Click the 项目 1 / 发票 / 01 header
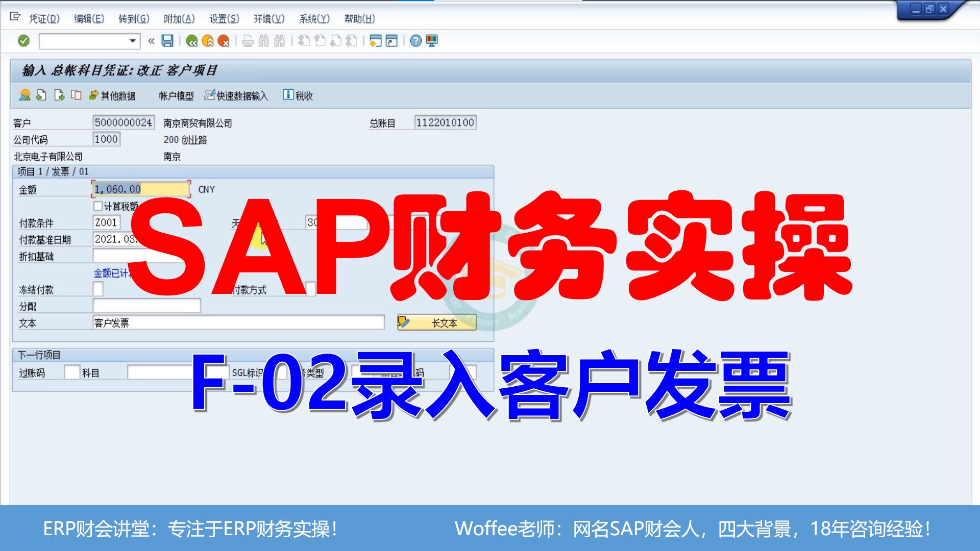Image resolution: width=980 pixels, height=551 pixels. point(53,171)
